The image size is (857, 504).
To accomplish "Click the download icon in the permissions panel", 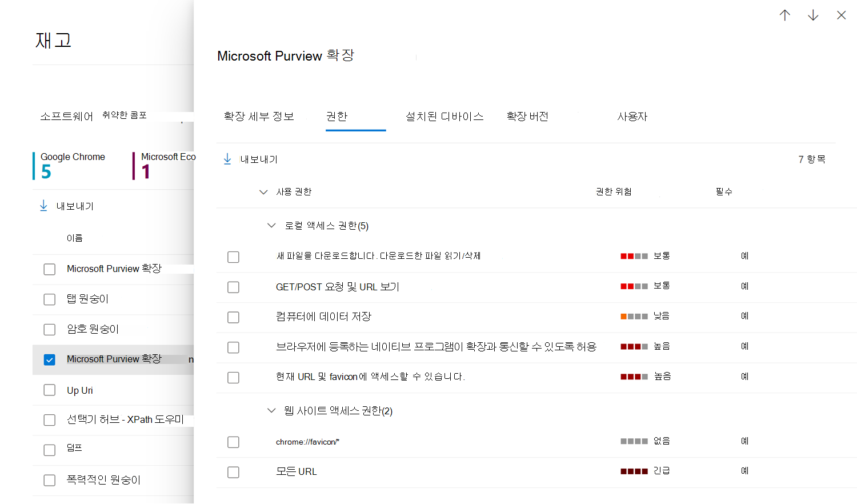I will (x=227, y=159).
